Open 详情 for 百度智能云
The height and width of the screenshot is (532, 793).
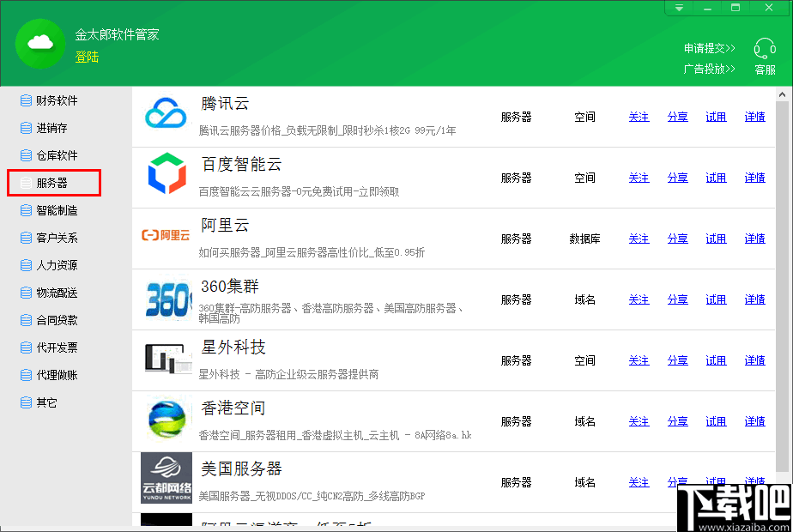754,178
